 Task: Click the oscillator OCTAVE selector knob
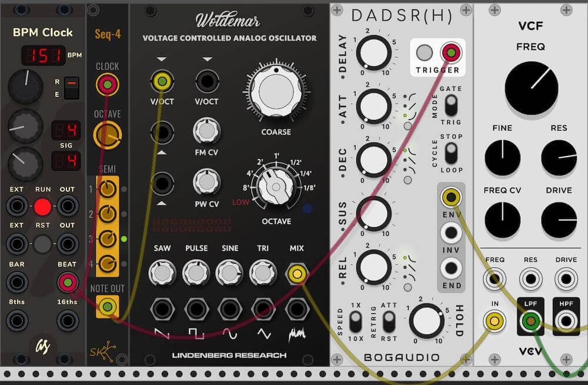276,187
